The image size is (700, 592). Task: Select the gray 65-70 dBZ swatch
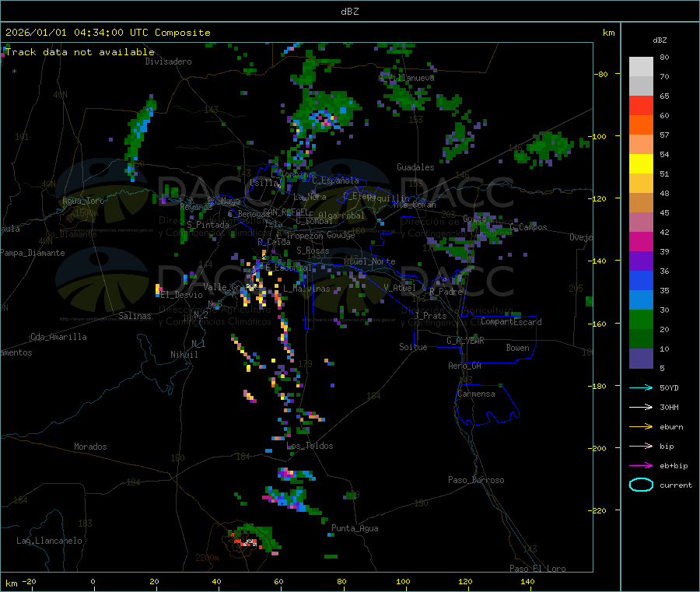641,86
